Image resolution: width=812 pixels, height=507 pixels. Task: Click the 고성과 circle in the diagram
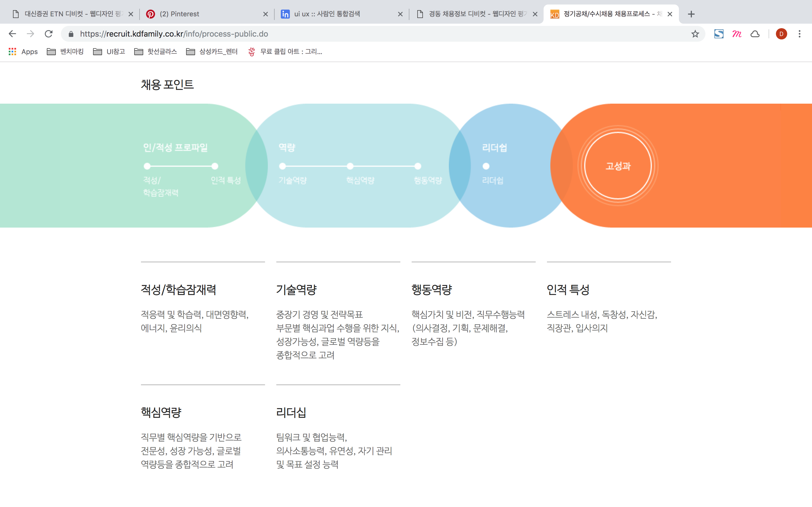[x=618, y=165]
